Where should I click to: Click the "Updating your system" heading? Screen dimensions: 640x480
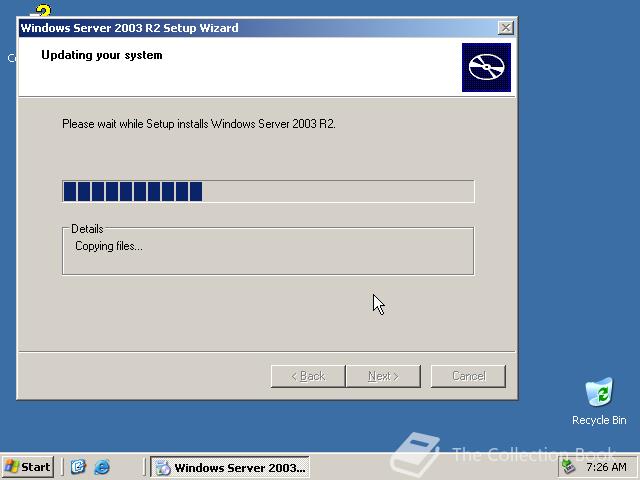102,55
